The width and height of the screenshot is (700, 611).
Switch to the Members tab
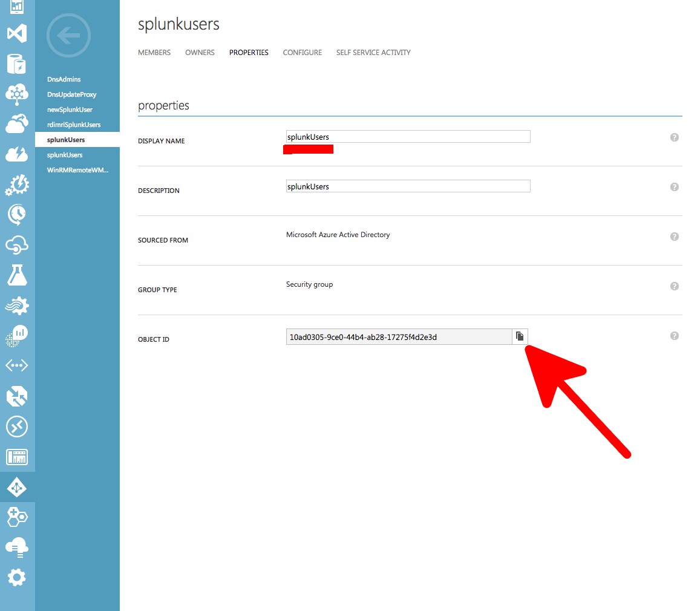tap(154, 53)
